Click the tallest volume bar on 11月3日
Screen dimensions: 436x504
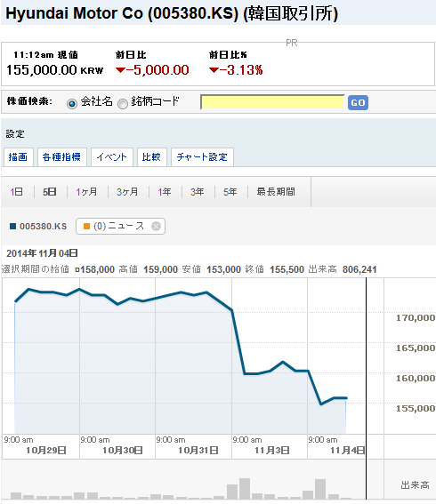pos(245,489)
